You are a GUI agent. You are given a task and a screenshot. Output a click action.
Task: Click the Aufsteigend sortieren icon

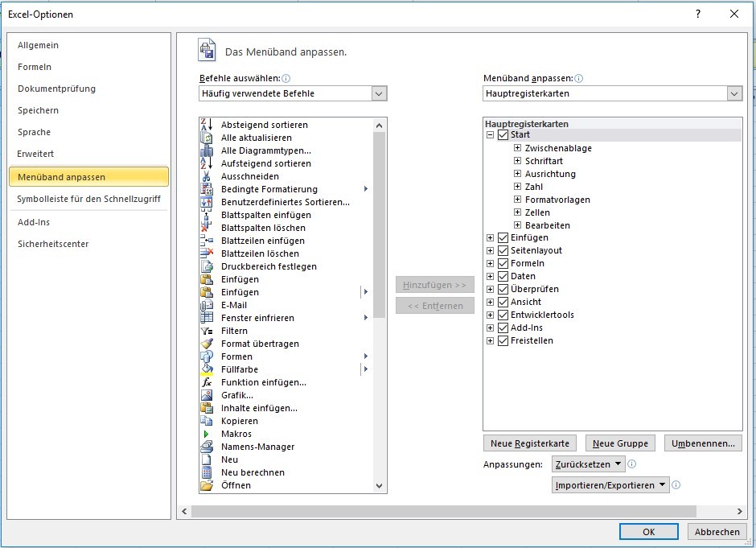pyautogui.click(x=207, y=163)
